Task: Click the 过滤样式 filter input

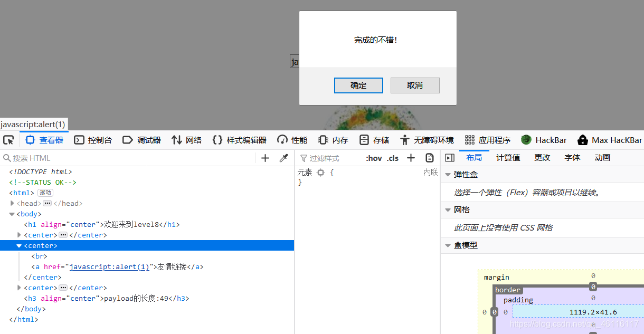Action: 330,158
